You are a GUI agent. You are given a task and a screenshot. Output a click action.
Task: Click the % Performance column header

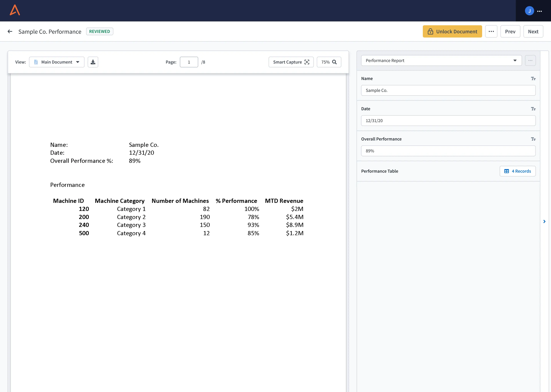[x=236, y=201]
